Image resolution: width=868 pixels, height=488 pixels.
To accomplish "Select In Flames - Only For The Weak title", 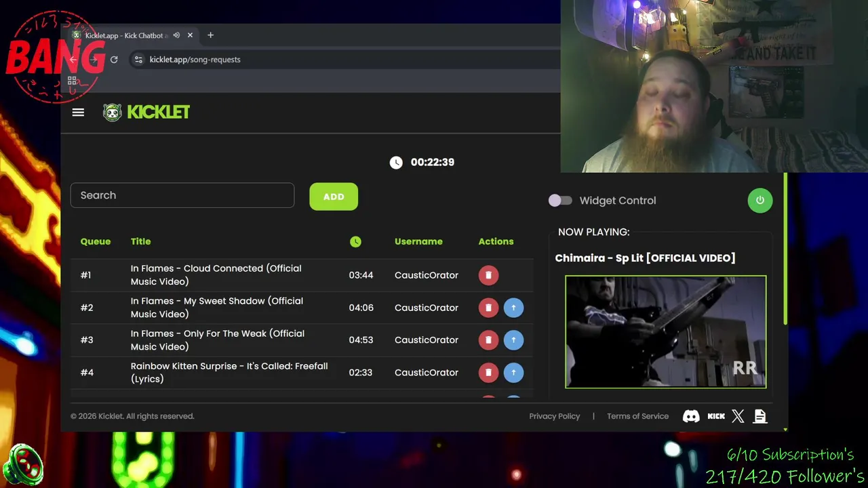I will (x=218, y=340).
